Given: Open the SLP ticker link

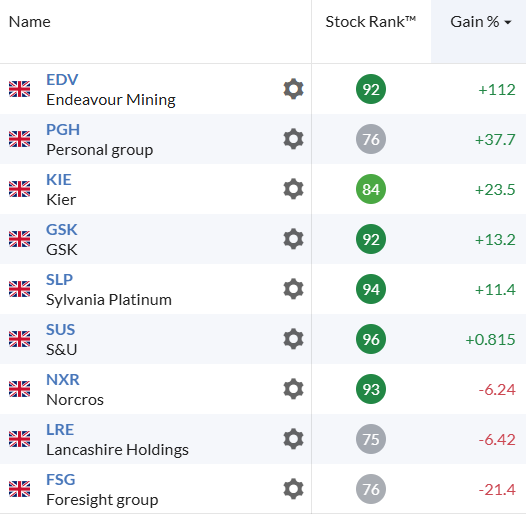Looking at the screenshot, I should [x=59, y=280].
